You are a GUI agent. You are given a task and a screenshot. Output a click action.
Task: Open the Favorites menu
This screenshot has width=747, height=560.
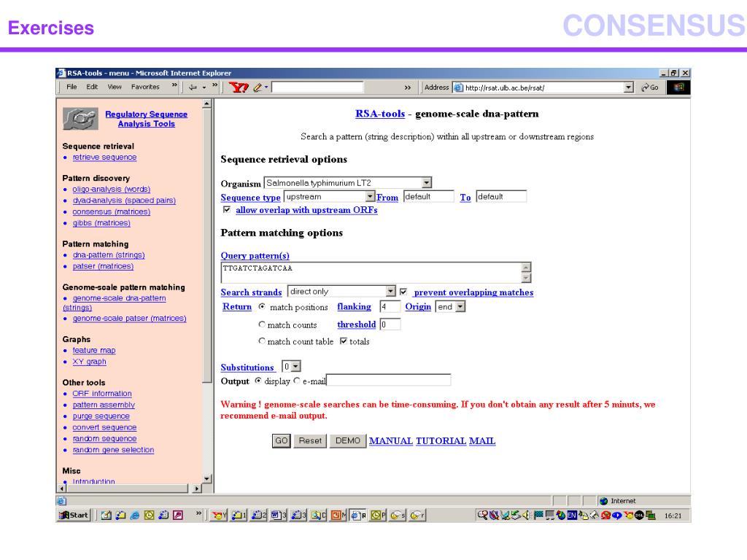coord(145,87)
